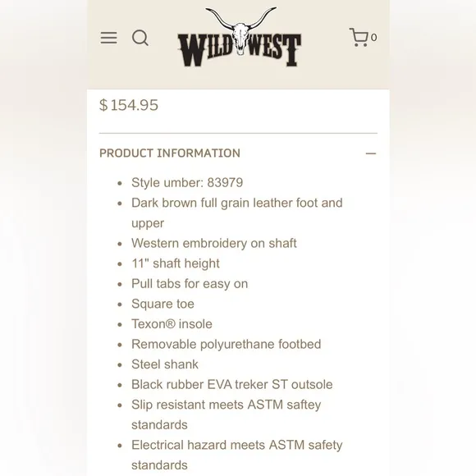The width and height of the screenshot is (476, 476).
Task: Select the cart item count badge
Action: [x=373, y=38]
